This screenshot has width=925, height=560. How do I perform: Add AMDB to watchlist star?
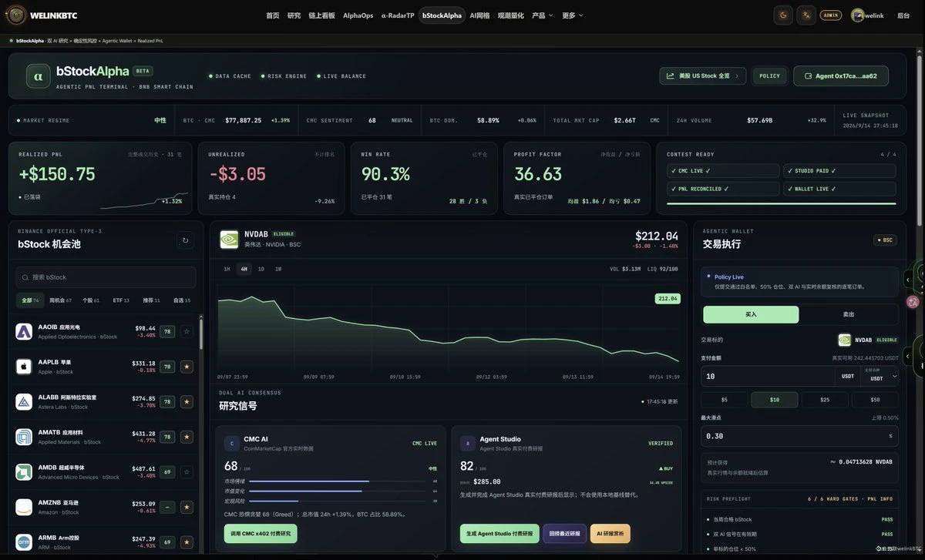pos(186,472)
